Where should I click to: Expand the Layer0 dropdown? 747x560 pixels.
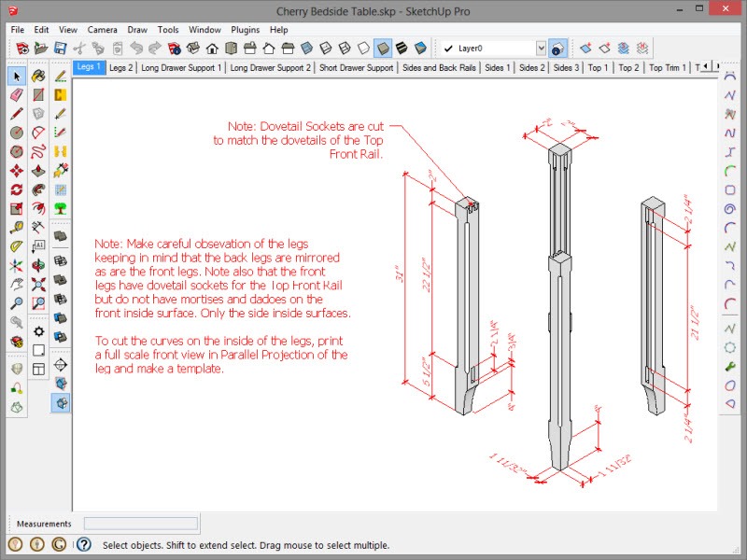[x=541, y=48]
